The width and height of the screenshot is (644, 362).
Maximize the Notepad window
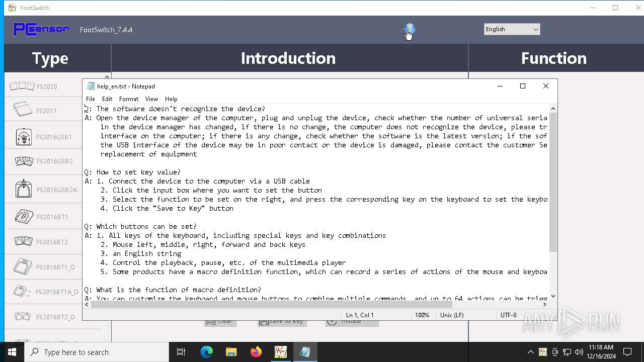coord(523,86)
